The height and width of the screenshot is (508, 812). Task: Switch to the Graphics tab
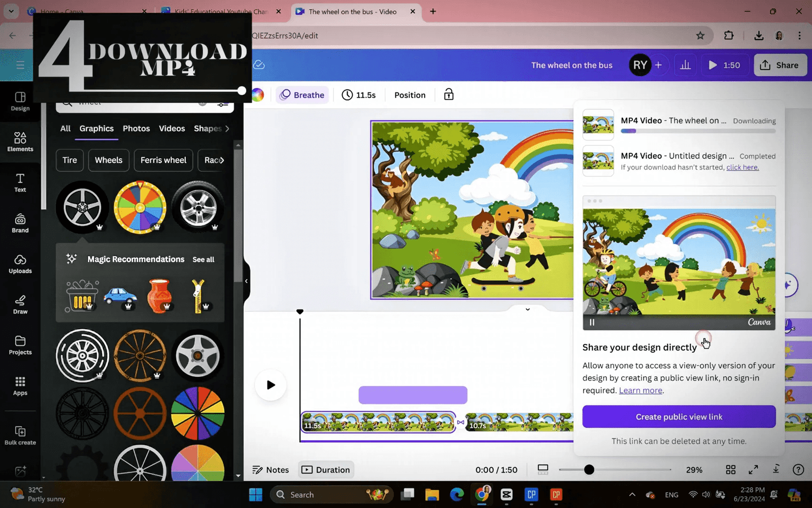coord(96,129)
